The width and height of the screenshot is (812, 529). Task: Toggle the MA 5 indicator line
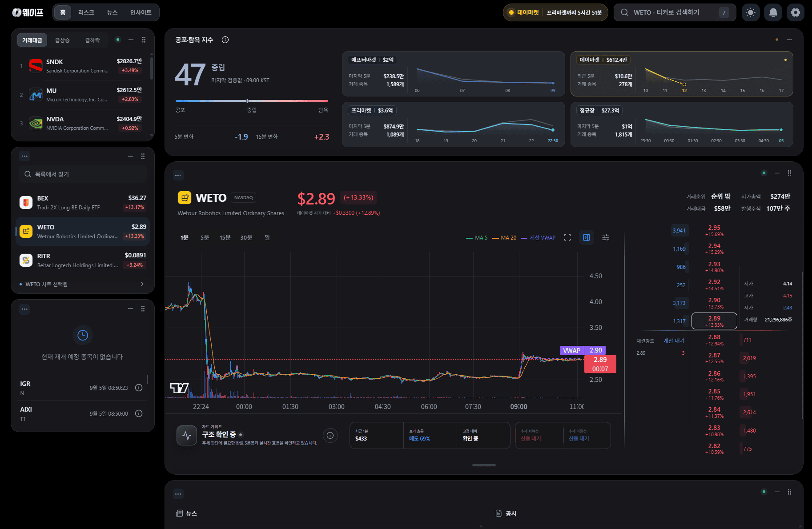click(477, 238)
